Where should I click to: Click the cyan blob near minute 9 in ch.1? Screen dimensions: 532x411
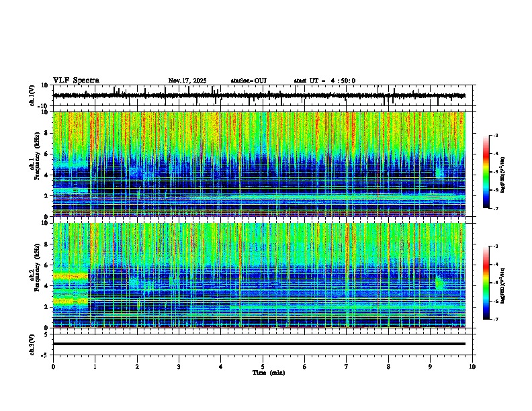coord(439,173)
